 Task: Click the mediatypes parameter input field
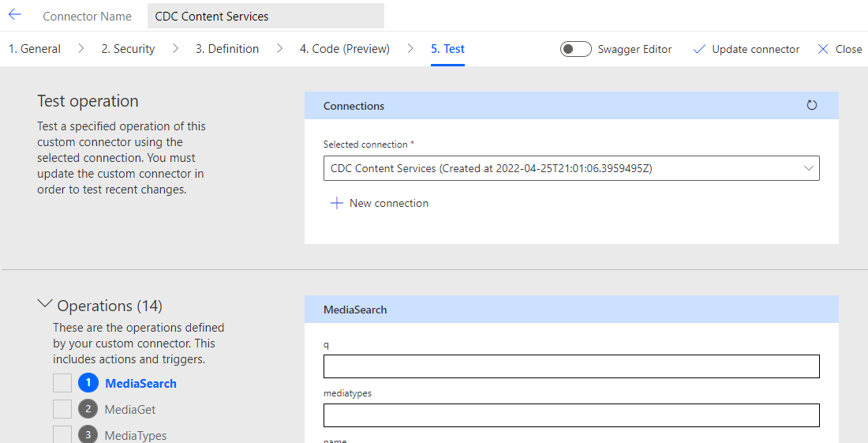(571, 415)
